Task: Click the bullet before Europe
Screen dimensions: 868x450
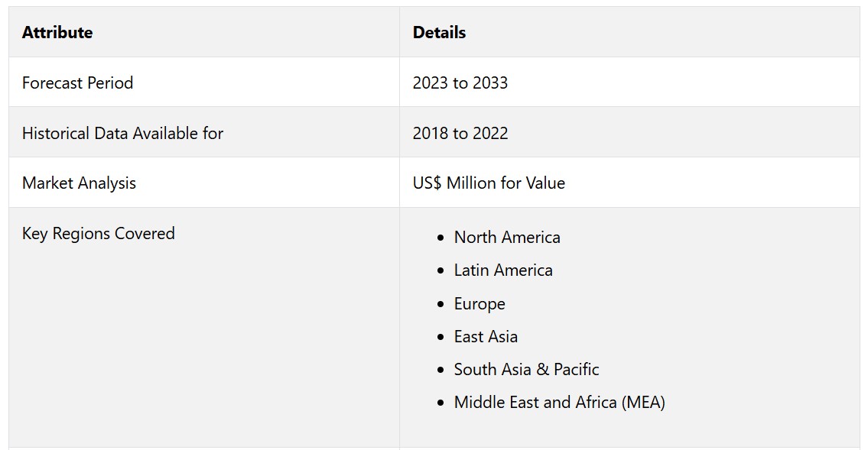Action: [x=441, y=304]
